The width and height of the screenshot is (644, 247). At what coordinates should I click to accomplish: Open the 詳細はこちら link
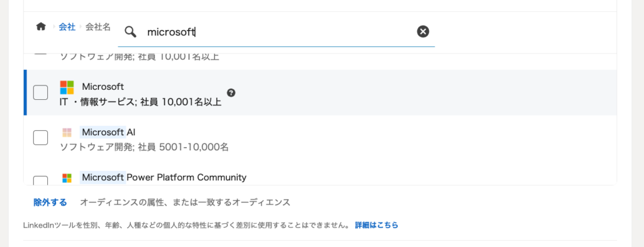pos(377,225)
